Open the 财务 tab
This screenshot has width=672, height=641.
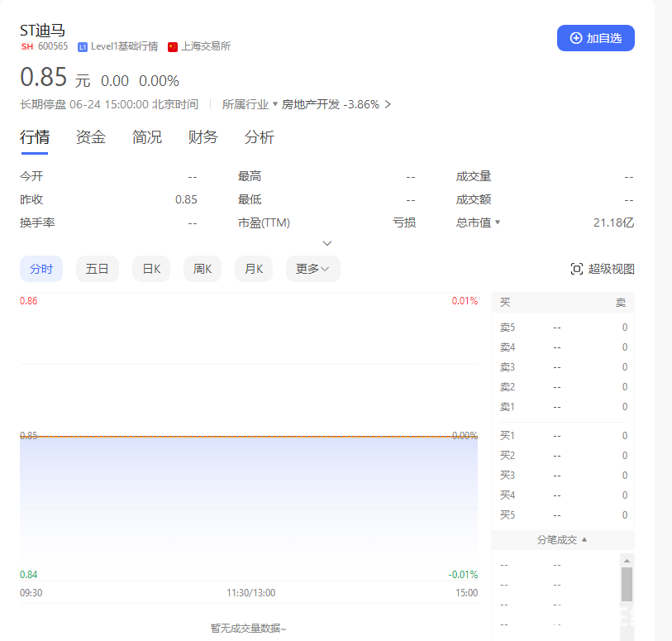pyautogui.click(x=203, y=137)
